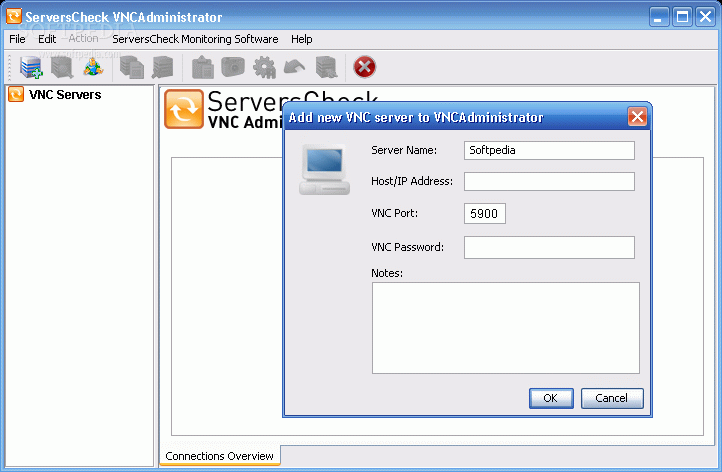Screen dimensions: 722x472
Task: Click the VNC Password: label
Action: tap(407, 247)
